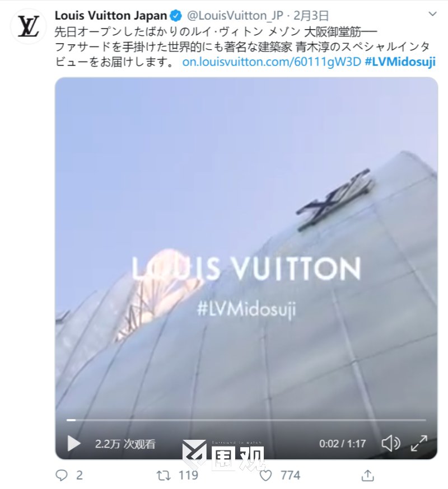
Task: Like the tweet with the heart icon
Action: coord(265,476)
